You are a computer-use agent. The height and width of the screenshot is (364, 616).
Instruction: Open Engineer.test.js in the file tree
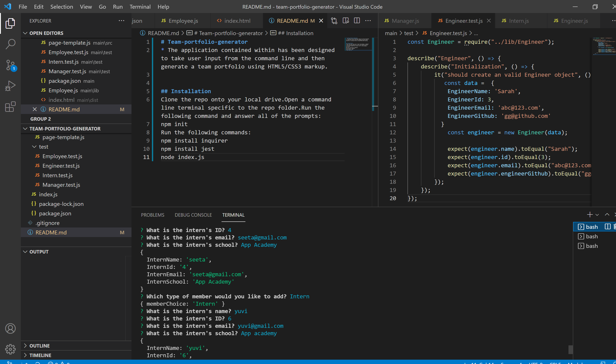click(x=61, y=166)
